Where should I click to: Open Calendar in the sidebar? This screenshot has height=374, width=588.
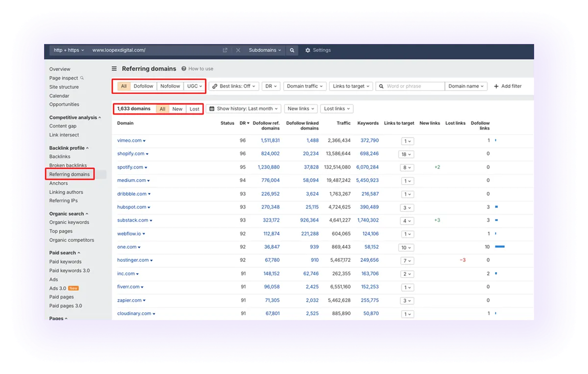click(x=59, y=96)
